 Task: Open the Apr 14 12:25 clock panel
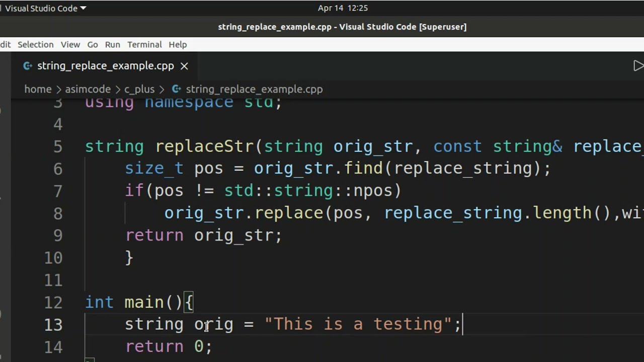point(343,8)
